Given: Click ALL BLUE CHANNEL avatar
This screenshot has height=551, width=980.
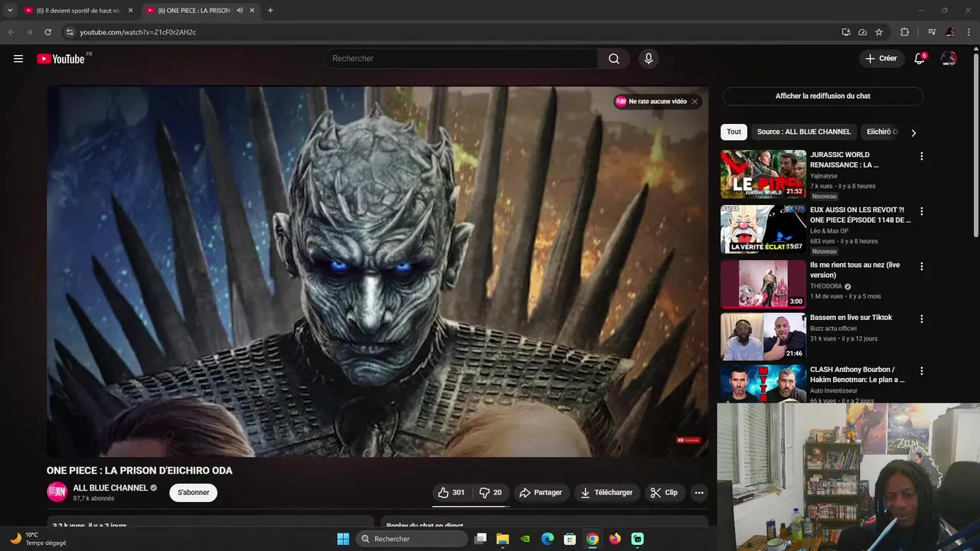Looking at the screenshot, I should click(57, 493).
